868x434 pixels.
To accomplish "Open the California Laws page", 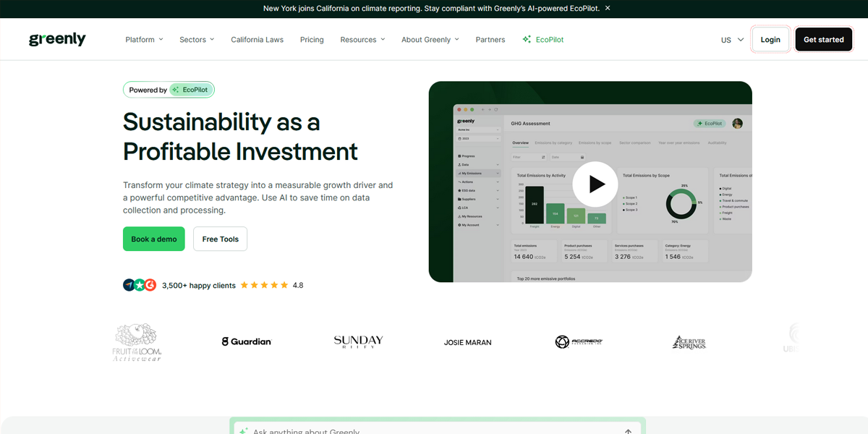I will 258,40.
